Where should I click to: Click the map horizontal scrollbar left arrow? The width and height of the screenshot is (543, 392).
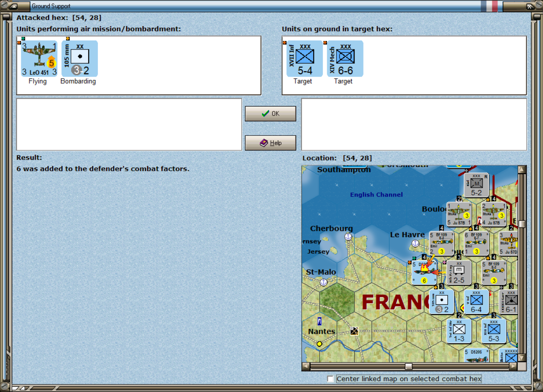306,367
